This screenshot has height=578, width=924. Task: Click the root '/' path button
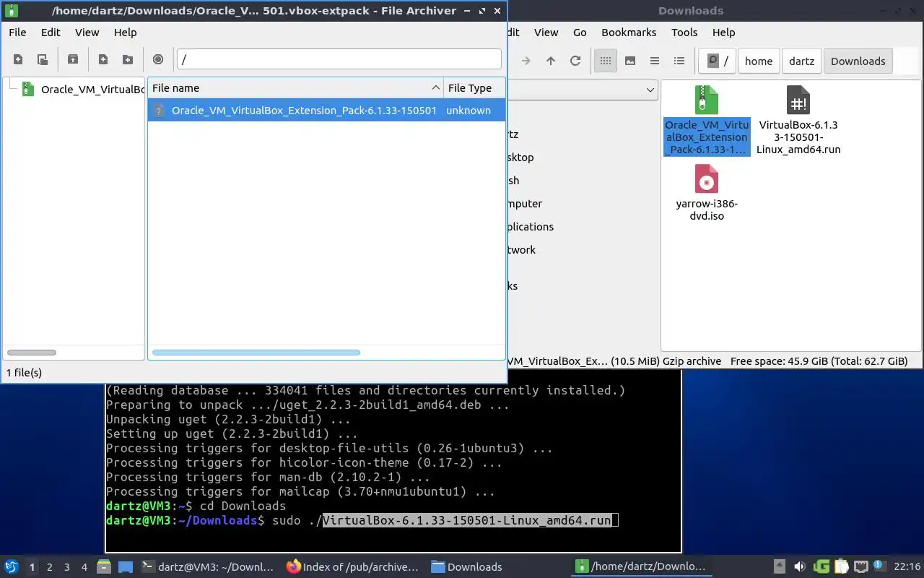point(718,61)
